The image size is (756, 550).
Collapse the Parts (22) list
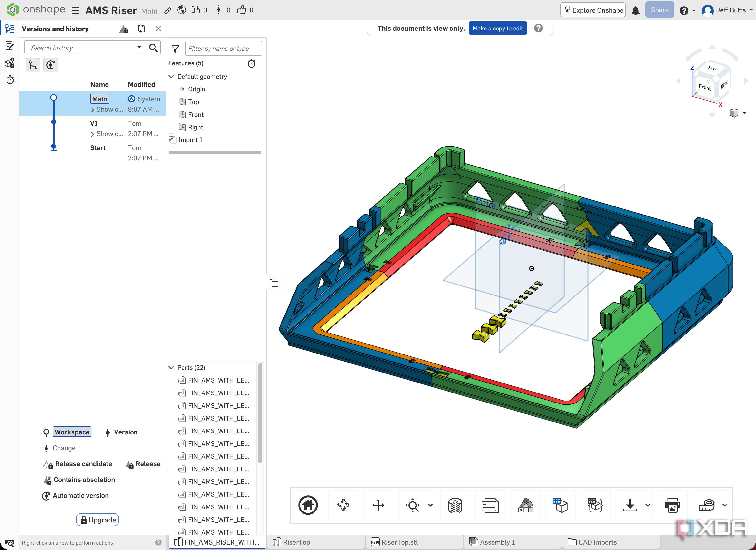click(x=171, y=368)
